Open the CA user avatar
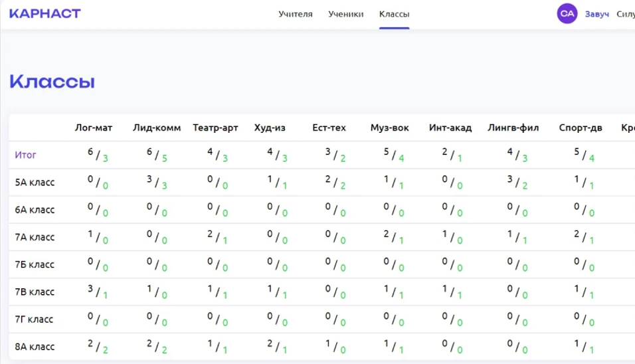 coord(567,14)
